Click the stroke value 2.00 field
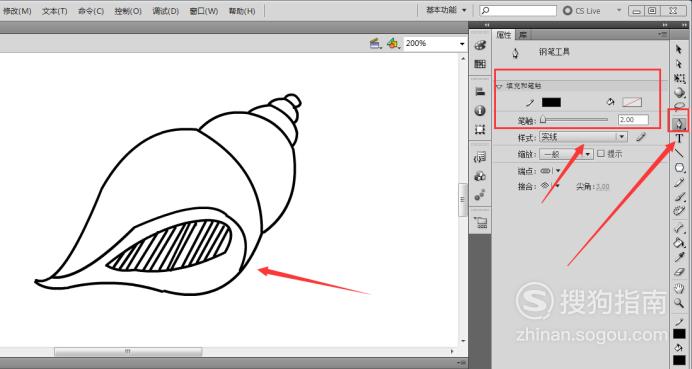This screenshot has width=692, height=369. point(633,120)
